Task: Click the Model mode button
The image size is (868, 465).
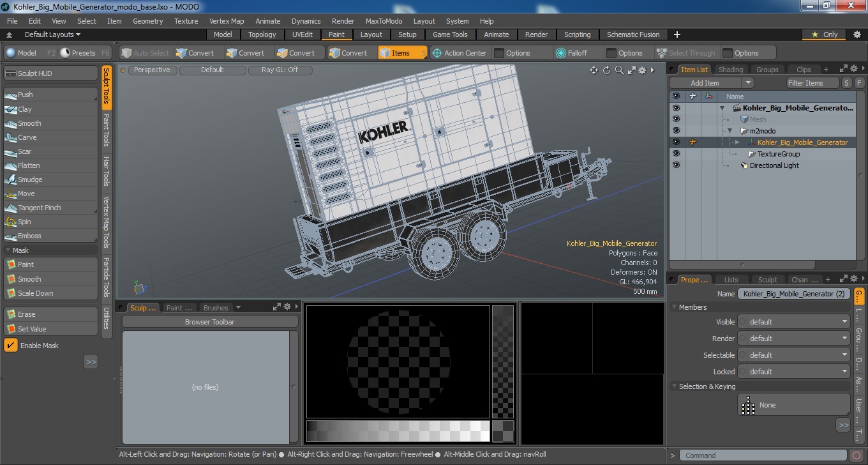Action: 31,53
